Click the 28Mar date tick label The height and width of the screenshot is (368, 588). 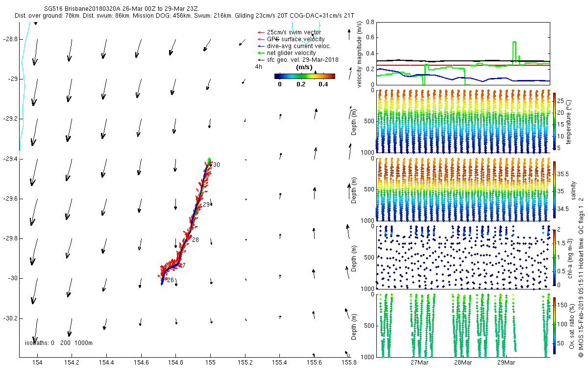pos(463,363)
